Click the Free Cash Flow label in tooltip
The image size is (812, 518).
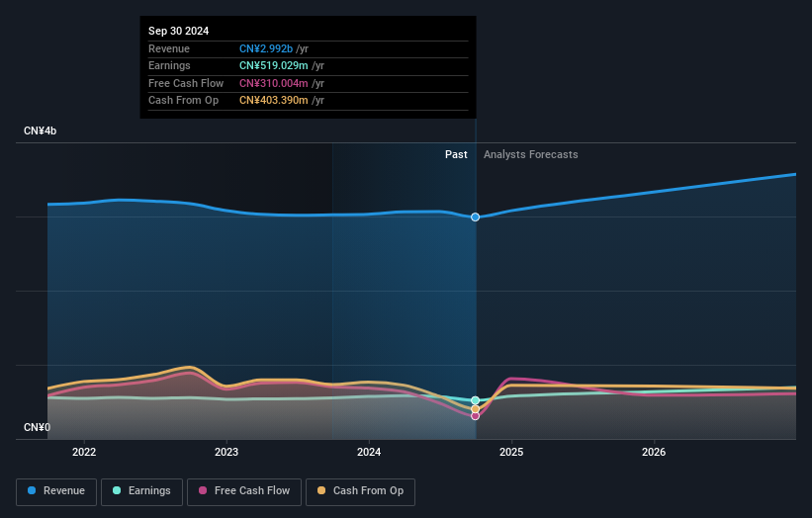coord(186,83)
